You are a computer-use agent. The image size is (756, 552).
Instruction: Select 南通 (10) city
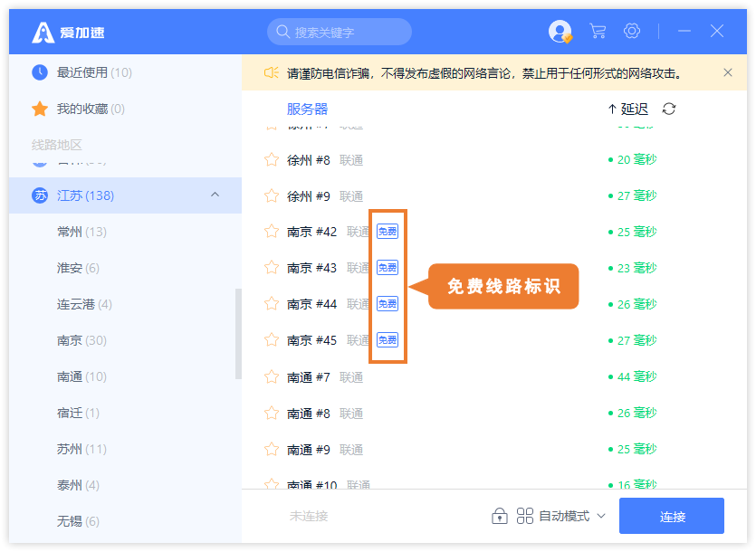click(x=125, y=376)
